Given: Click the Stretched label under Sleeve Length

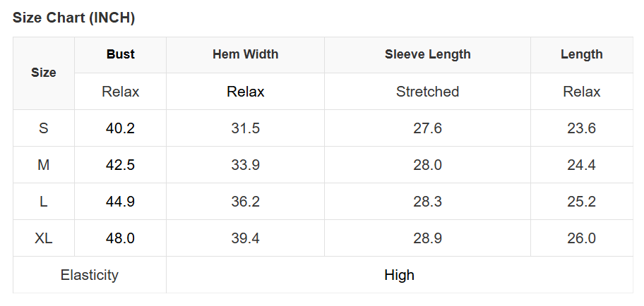Looking at the screenshot, I should click(427, 92).
